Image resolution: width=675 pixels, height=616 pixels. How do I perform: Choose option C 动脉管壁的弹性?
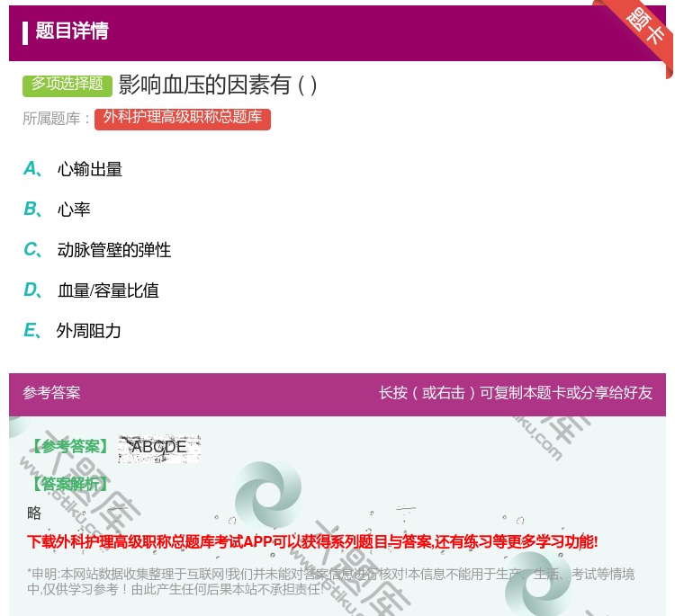113,250
